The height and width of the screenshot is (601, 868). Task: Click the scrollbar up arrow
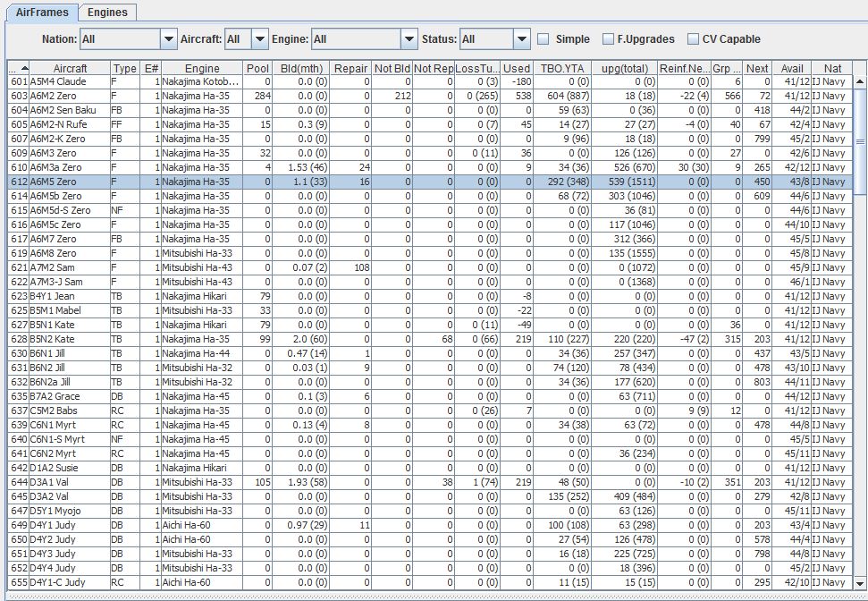pos(860,82)
